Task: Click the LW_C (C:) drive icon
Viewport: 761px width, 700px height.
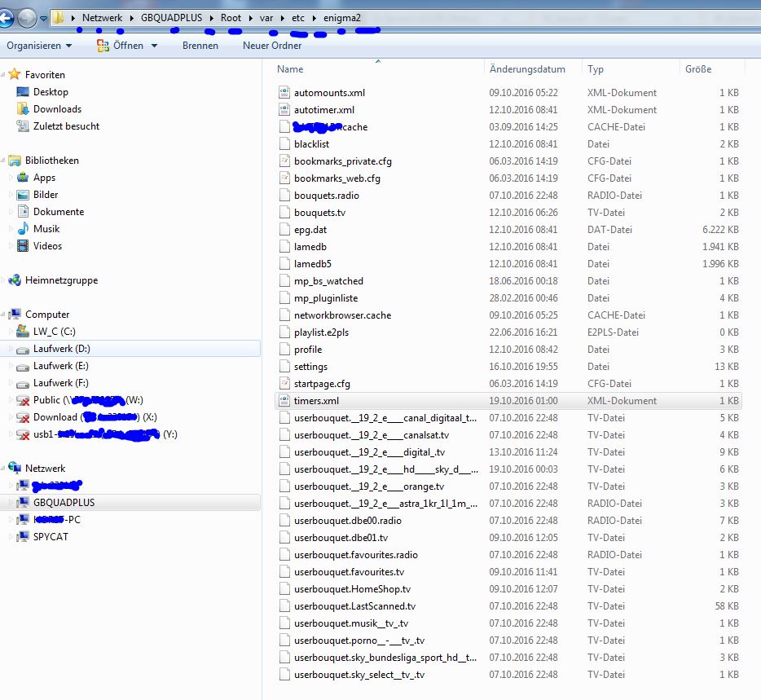Action: pos(23,332)
